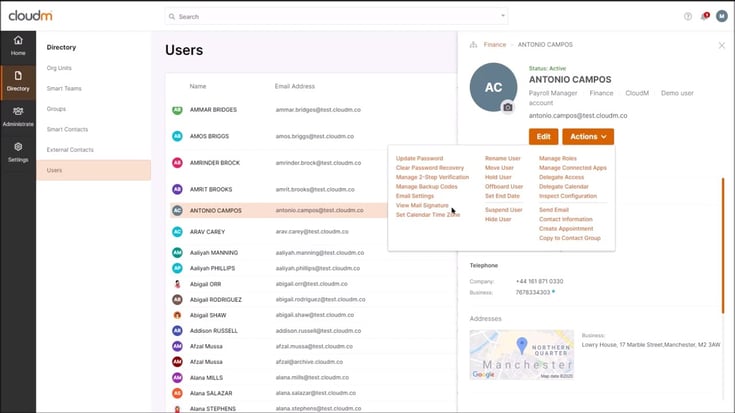
Task: Open Contact Information action
Action: [x=566, y=219]
